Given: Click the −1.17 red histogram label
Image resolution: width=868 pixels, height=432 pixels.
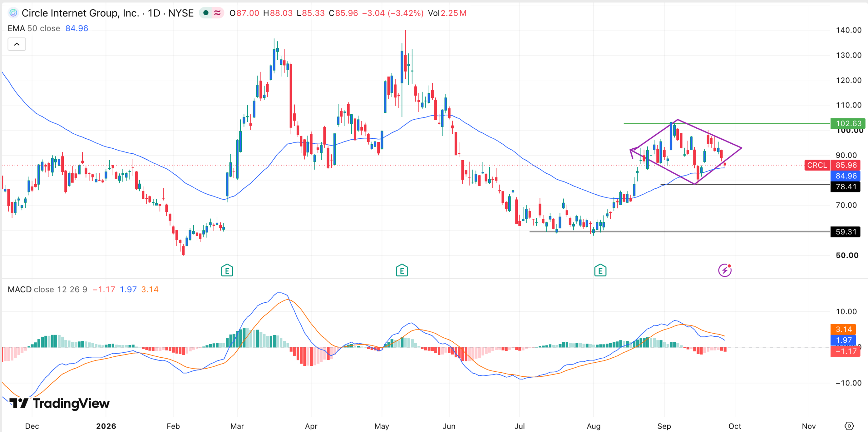Looking at the screenshot, I should coord(845,351).
